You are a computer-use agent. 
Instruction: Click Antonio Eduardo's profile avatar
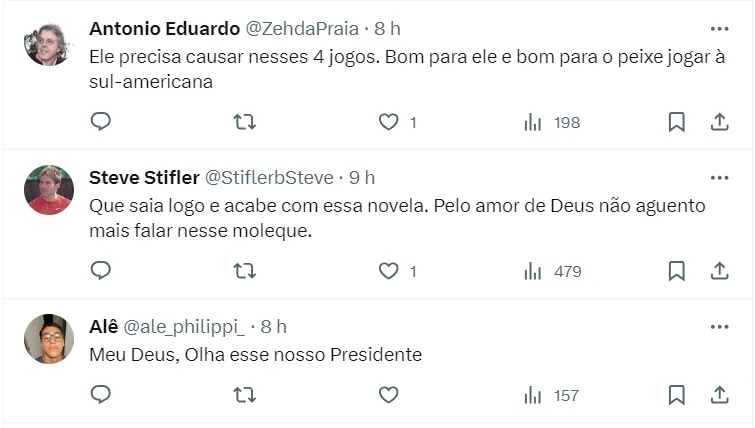48,41
